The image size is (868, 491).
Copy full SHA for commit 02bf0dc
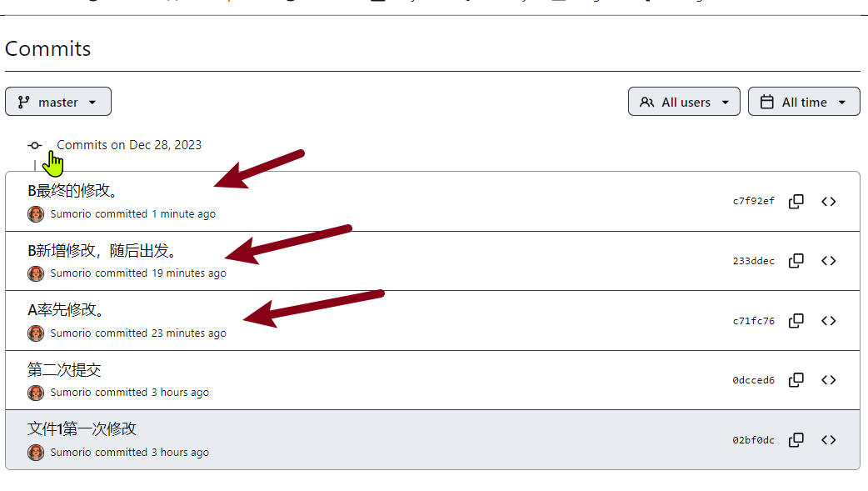(796, 440)
